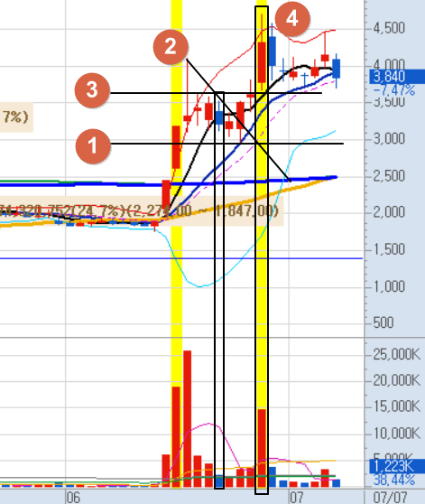Select the 1,500 price axis label

pyautogui.click(x=389, y=249)
